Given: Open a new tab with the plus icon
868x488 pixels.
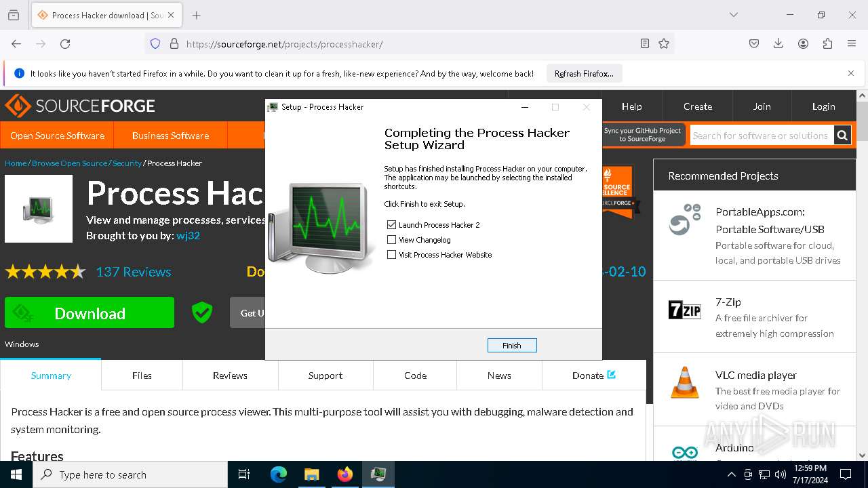Looking at the screenshot, I should (x=196, y=15).
